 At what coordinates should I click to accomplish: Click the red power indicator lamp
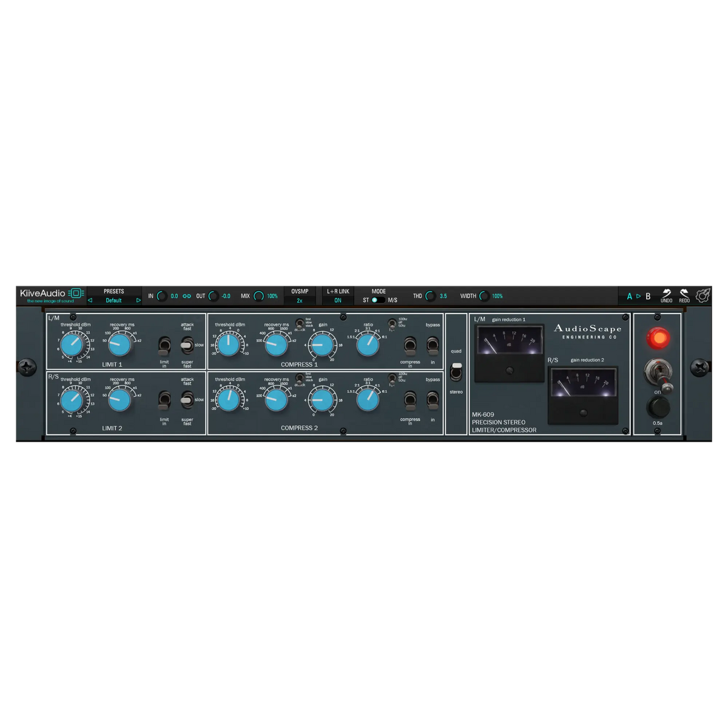(658, 337)
